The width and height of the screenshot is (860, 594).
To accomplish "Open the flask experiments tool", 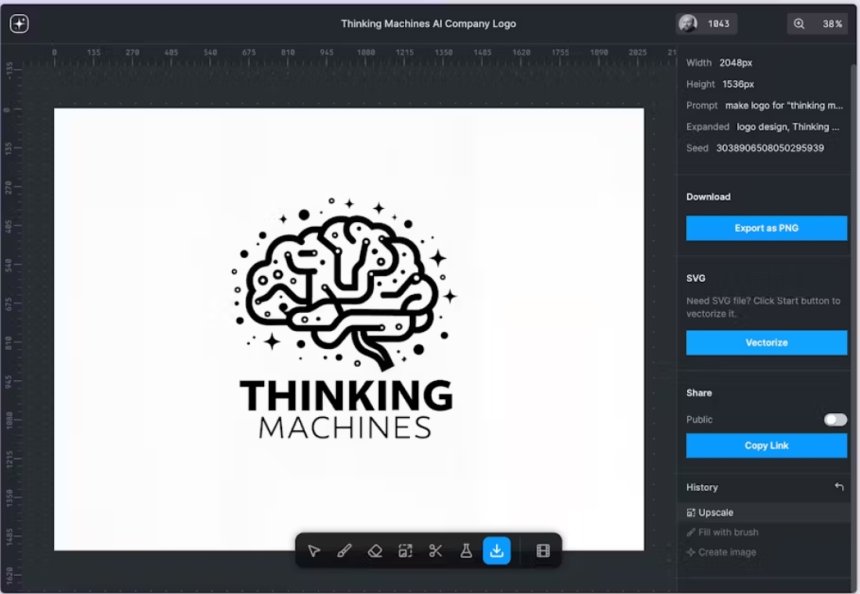I will (466, 551).
